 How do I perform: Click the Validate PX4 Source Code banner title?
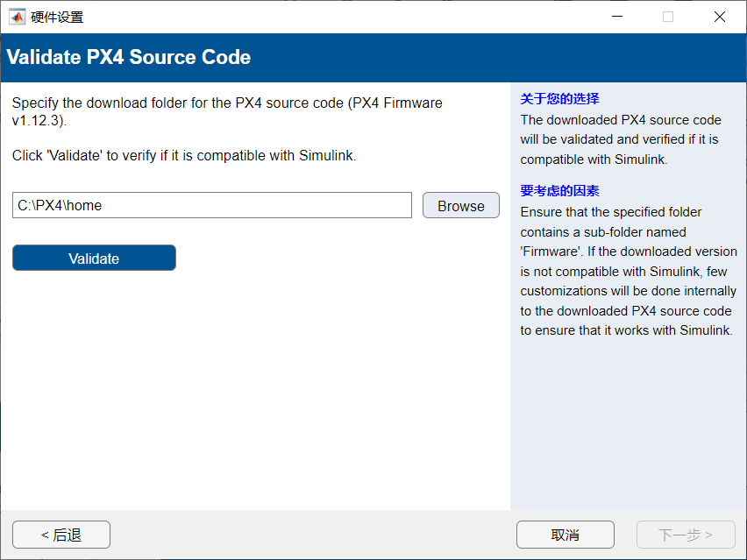129,58
